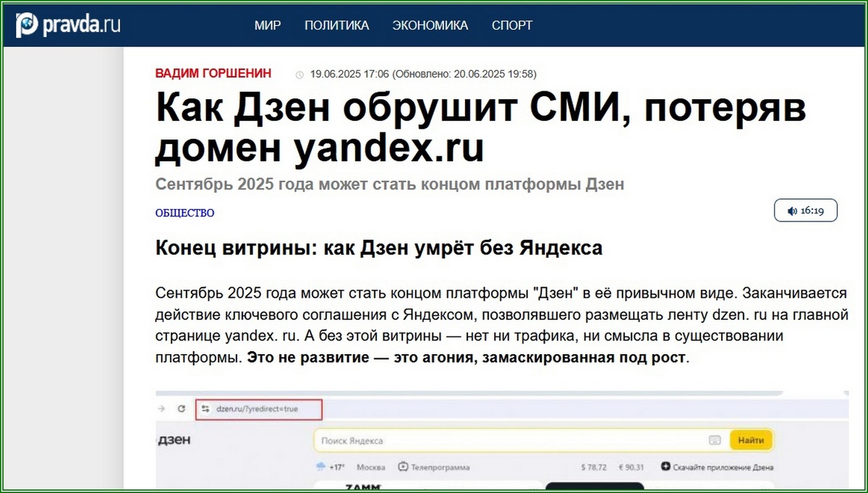Open the ПОЛИТИКА menu item
The image size is (868, 493).
point(337,25)
